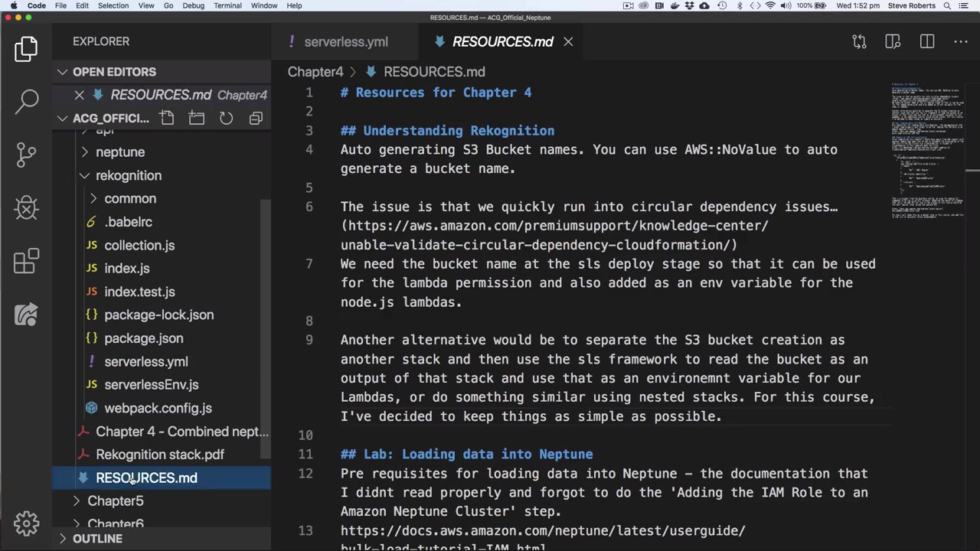Open the circular dependency AWS knowledge-center URL
This screenshot has height=551, width=980.
[554, 235]
